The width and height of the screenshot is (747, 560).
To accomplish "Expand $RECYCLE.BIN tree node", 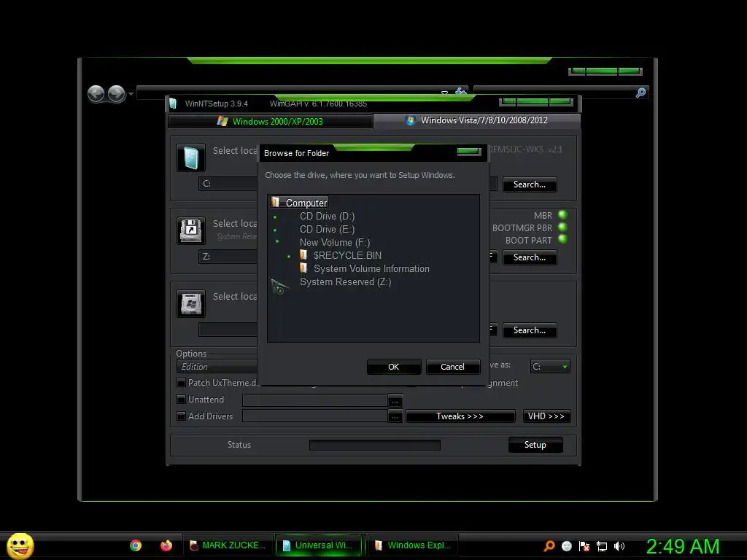I will pos(289,257).
